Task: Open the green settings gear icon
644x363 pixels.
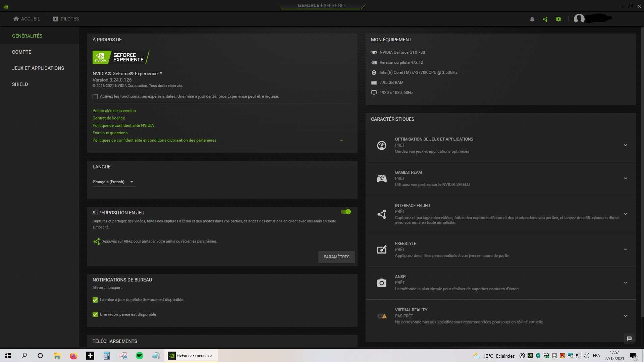Action: coord(558,19)
